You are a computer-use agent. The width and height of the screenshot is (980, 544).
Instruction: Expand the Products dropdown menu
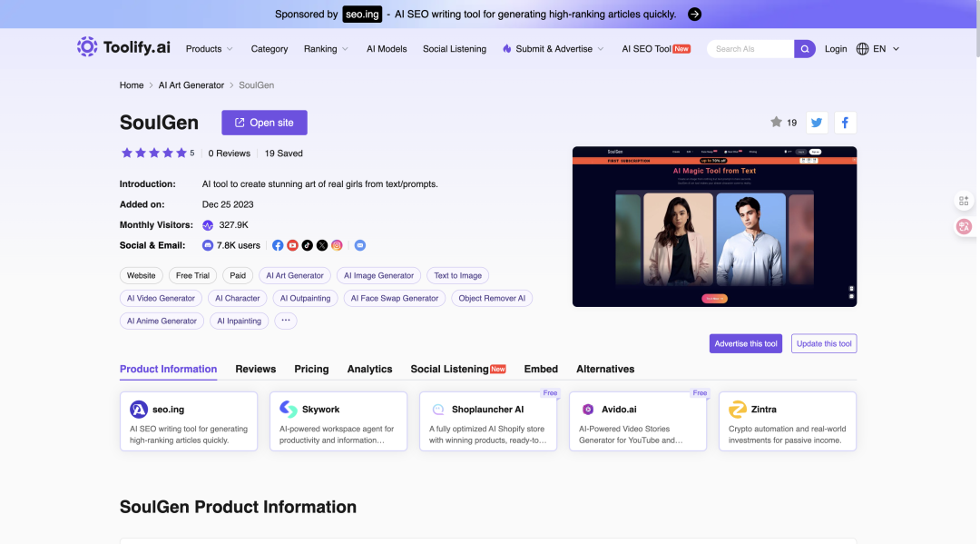(x=210, y=49)
